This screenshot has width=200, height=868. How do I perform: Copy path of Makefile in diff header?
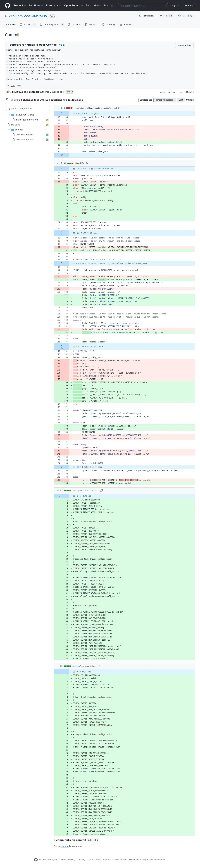pos(87,163)
